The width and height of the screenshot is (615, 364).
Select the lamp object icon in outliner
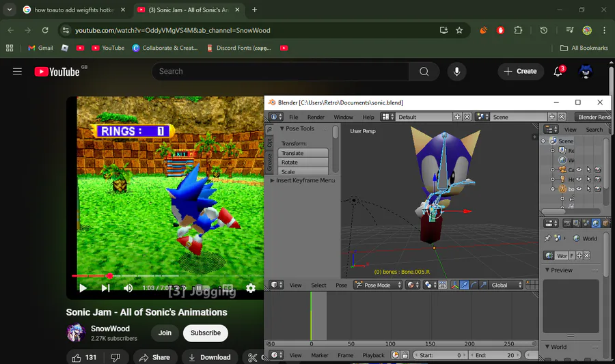[x=562, y=179]
